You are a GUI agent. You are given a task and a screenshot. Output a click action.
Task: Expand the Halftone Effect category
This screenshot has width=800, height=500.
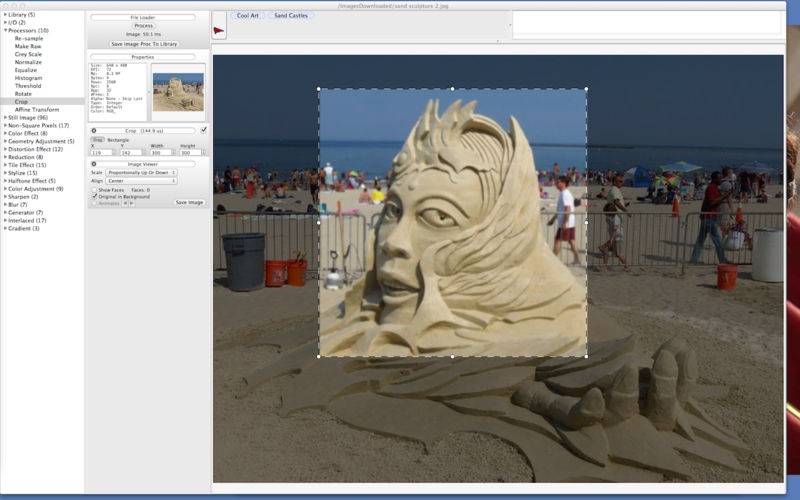[5, 181]
